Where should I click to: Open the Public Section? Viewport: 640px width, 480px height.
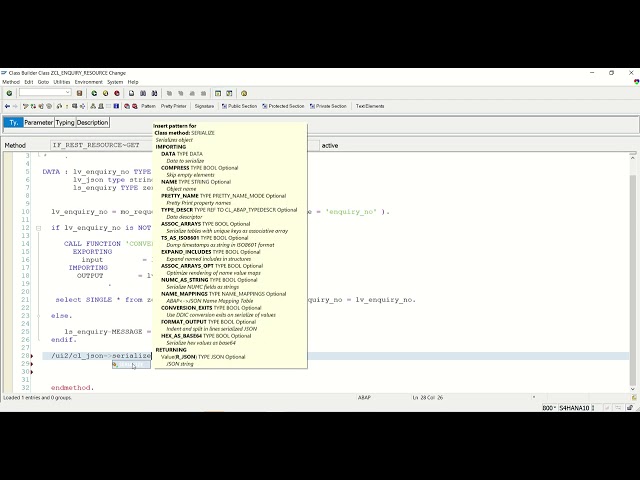point(239,106)
